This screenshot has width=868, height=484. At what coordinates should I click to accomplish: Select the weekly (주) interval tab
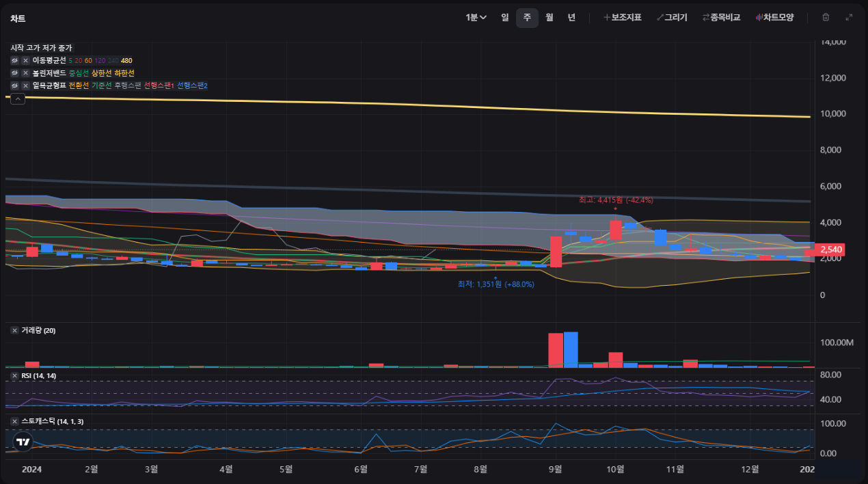527,18
